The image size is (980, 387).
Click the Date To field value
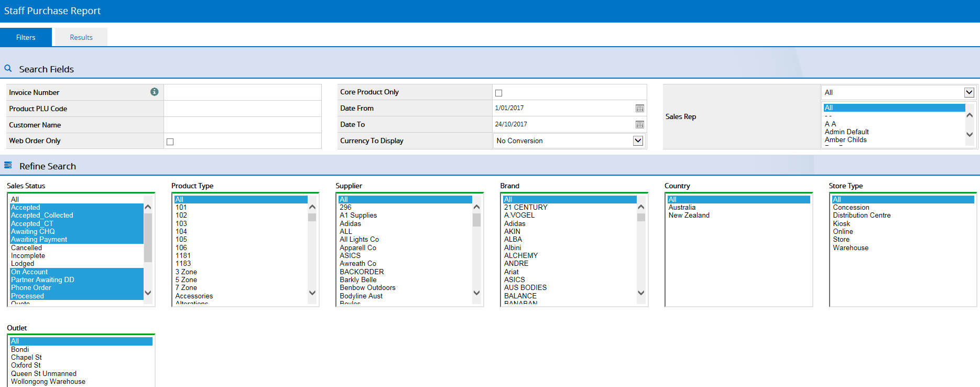(511, 124)
